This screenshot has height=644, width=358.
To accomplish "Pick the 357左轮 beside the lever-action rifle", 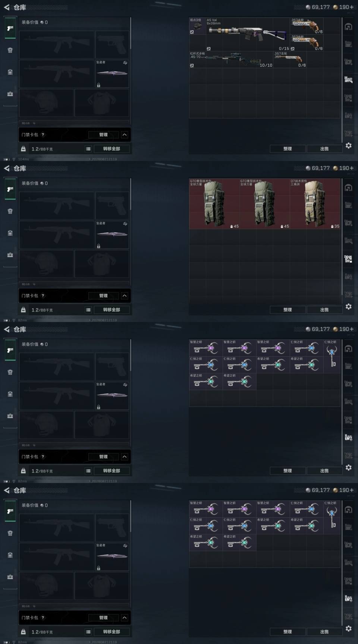I will (290, 60).
